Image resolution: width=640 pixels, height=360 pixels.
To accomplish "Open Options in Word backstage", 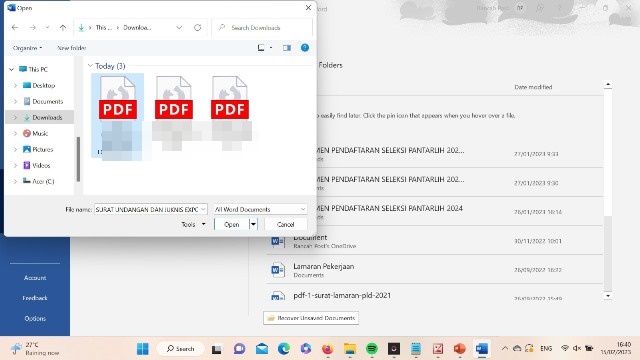I will (35, 318).
